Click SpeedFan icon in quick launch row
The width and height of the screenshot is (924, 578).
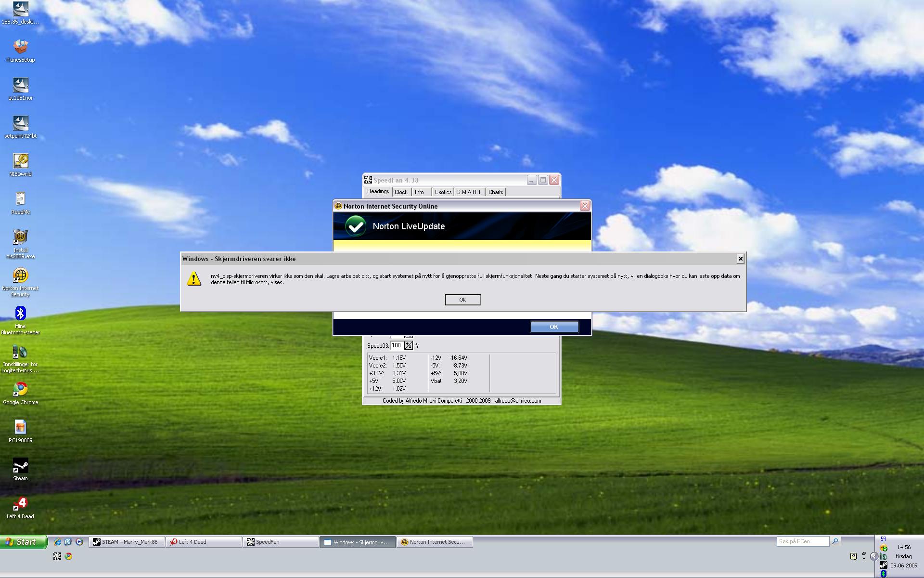pos(57,556)
